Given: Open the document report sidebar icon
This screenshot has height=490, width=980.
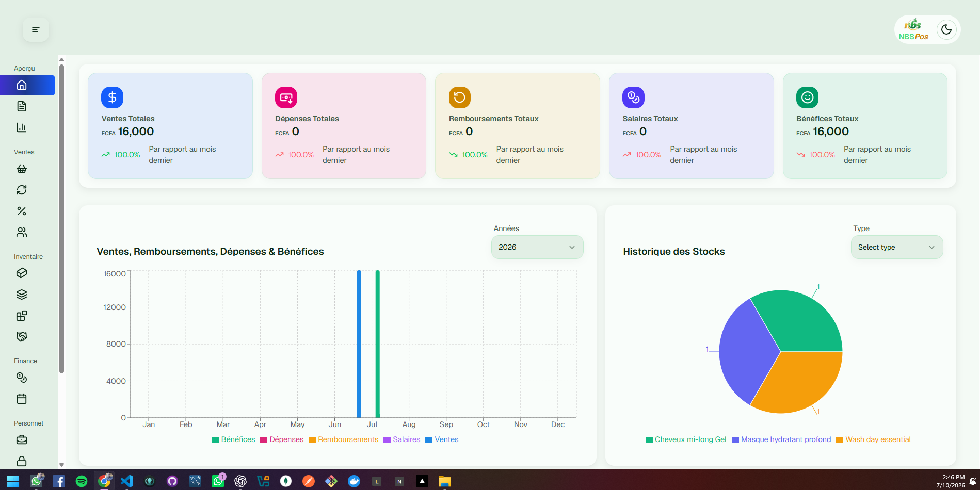Looking at the screenshot, I should click(22, 106).
